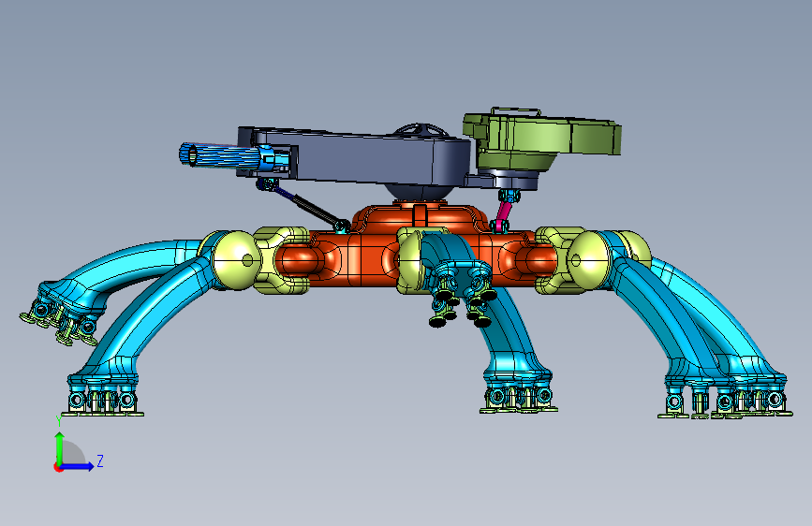Click the Y label on the axis triad
The width and height of the screenshot is (812, 526).
coord(59,420)
